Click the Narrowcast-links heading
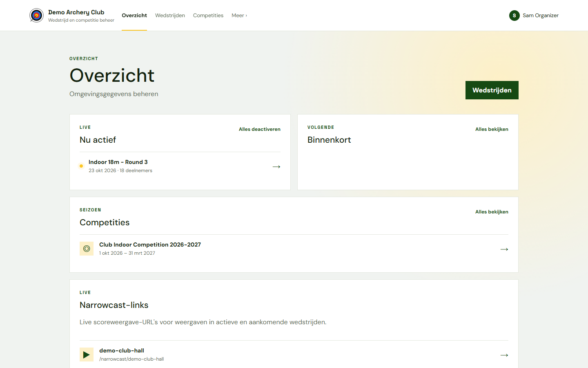The image size is (588, 368). 114,305
